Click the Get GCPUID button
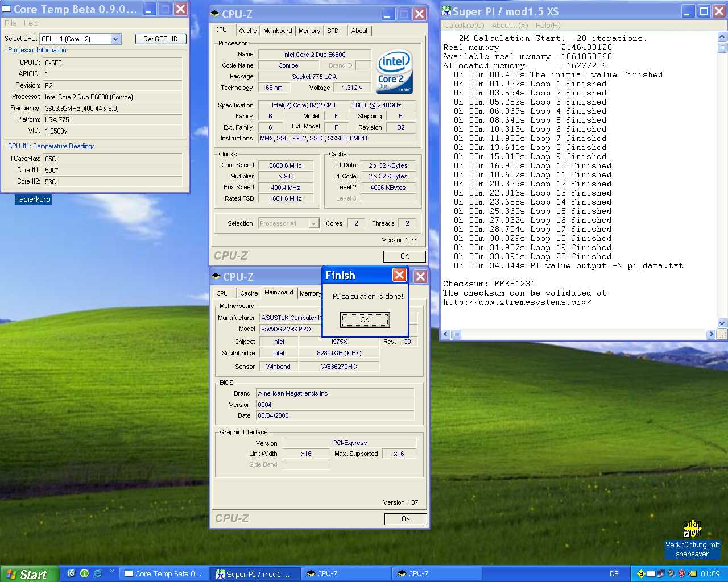The image size is (728, 582). point(160,39)
